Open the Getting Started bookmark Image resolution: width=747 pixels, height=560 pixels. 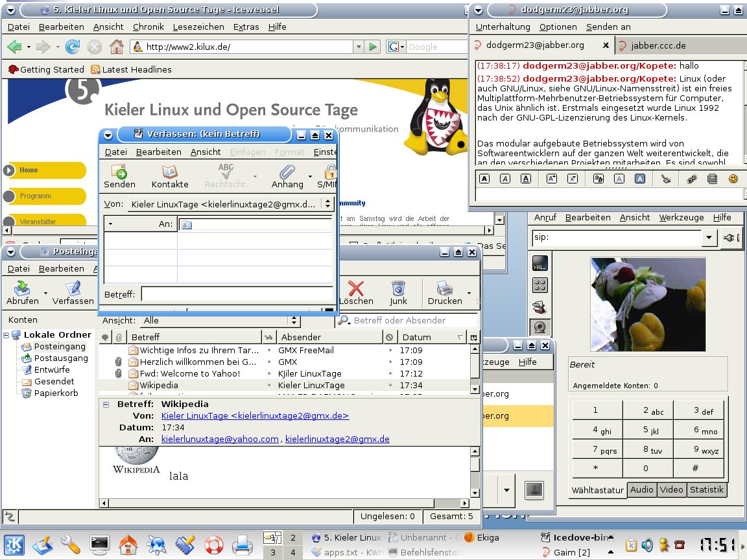[x=46, y=69]
